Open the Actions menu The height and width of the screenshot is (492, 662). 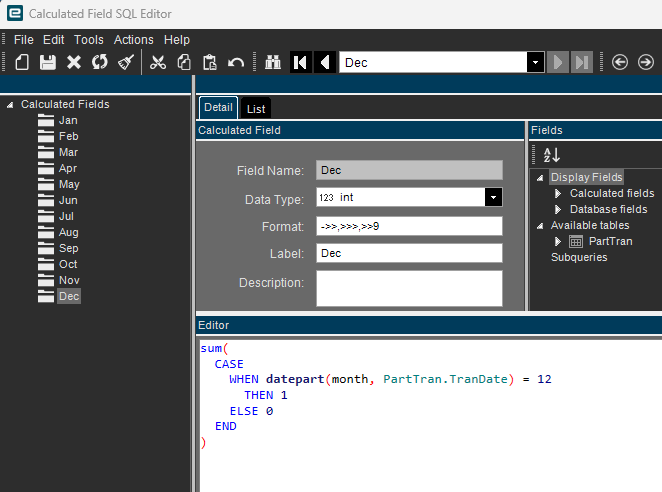click(x=133, y=40)
